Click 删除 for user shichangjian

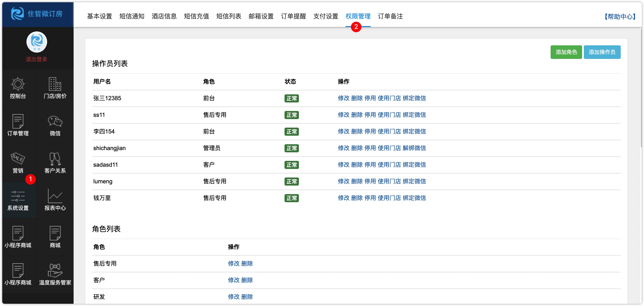click(357, 148)
